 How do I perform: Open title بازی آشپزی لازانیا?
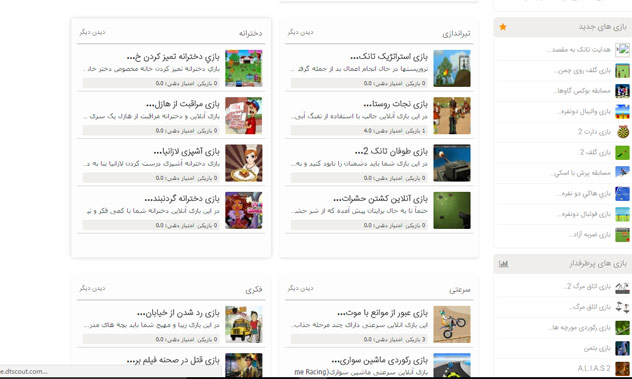tap(187, 152)
